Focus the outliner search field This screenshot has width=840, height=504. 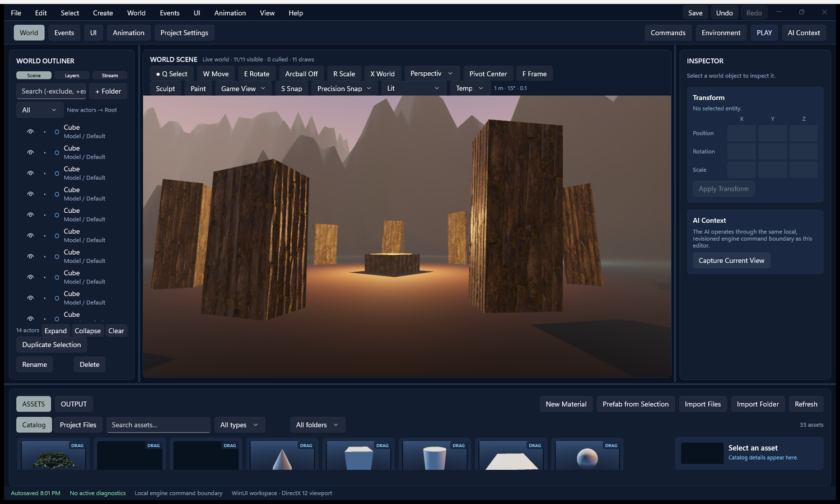[x=52, y=91]
